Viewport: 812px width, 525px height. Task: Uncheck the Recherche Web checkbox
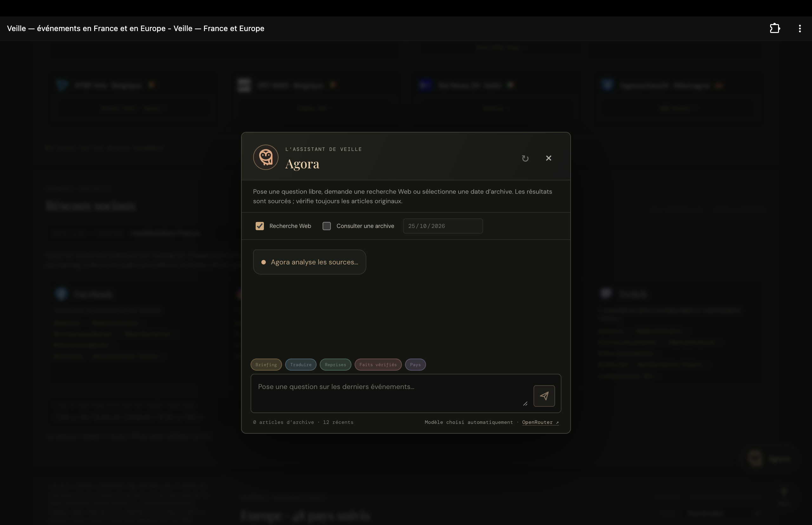[x=259, y=226]
